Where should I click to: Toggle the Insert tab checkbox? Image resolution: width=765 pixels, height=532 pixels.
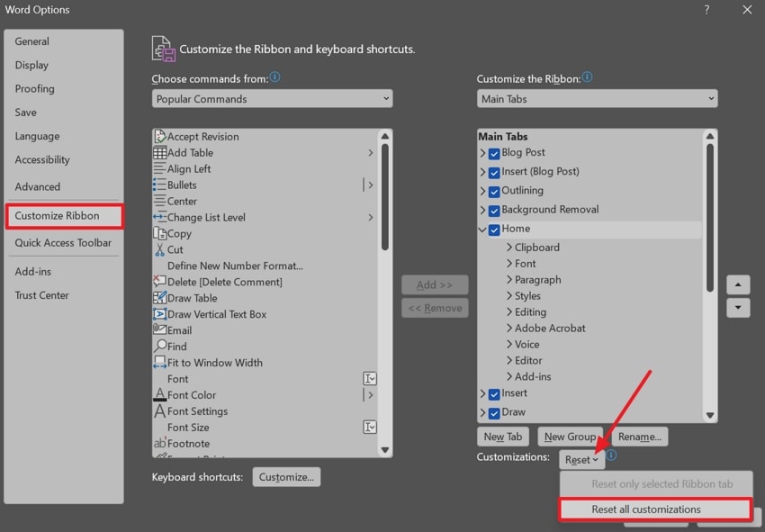pos(494,394)
